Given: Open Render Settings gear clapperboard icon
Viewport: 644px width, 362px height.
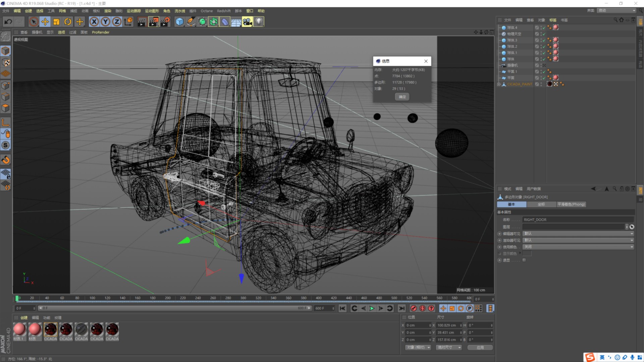Looking at the screenshot, I should pyautogui.click(x=165, y=22).
